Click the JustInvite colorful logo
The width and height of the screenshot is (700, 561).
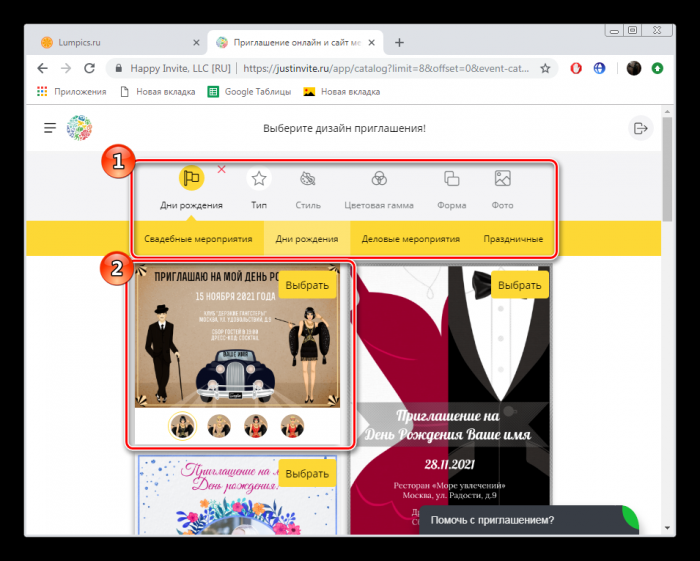pyautogui.click(x=79, y=128)
